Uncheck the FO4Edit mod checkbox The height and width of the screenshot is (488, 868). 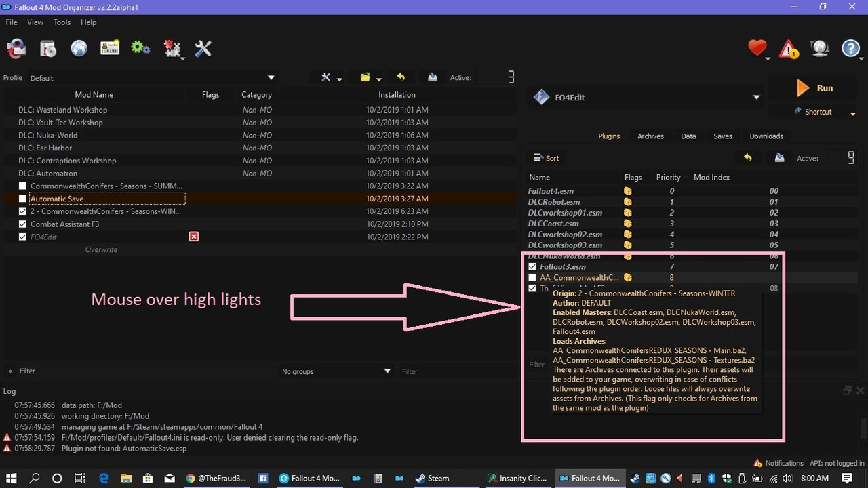pyautogui.click(x=23, y=237)
